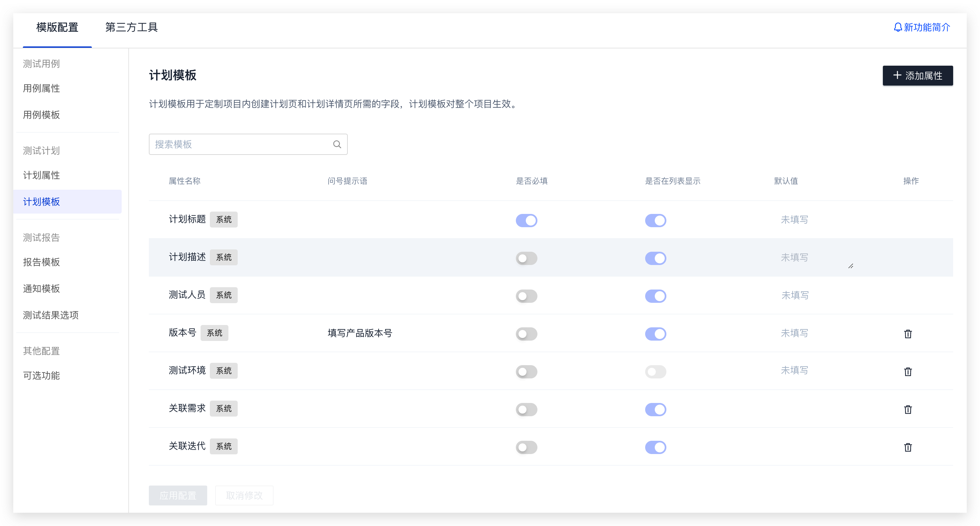This screenshot has height=526, width=980.
Task: Open 用例模板 in sidebar
Action: pyautogui.click(x=41, y=114)
